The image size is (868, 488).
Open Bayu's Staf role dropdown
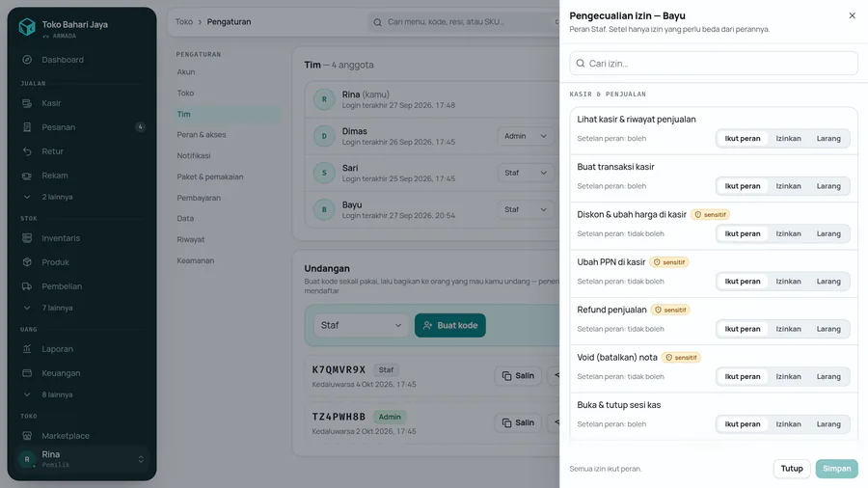(x=526, y=209)
